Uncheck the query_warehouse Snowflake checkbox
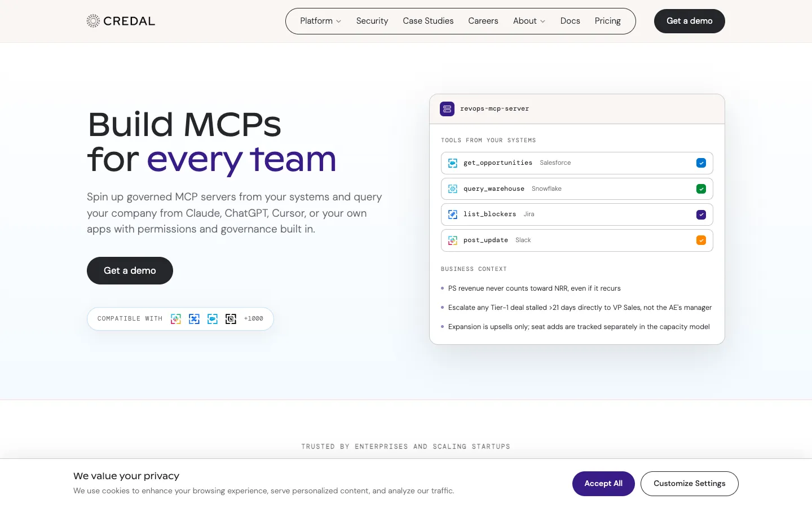Screen dimensions: 812x508 pyautogui.click(x=701, y=189)
